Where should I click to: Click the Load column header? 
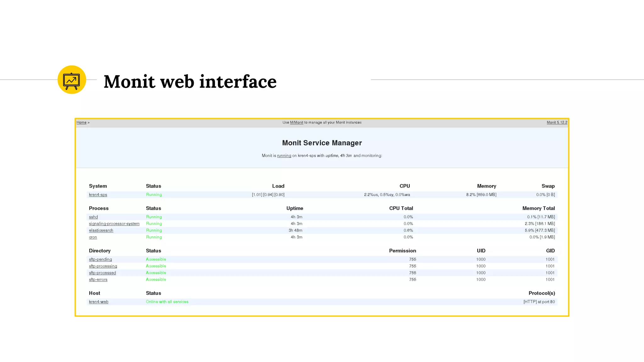(x=278, y=186)
